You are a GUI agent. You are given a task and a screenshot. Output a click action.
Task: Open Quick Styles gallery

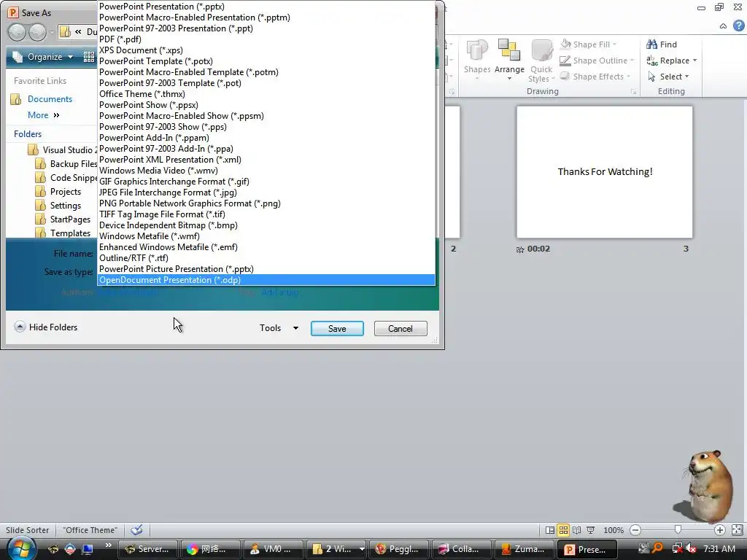541,61
